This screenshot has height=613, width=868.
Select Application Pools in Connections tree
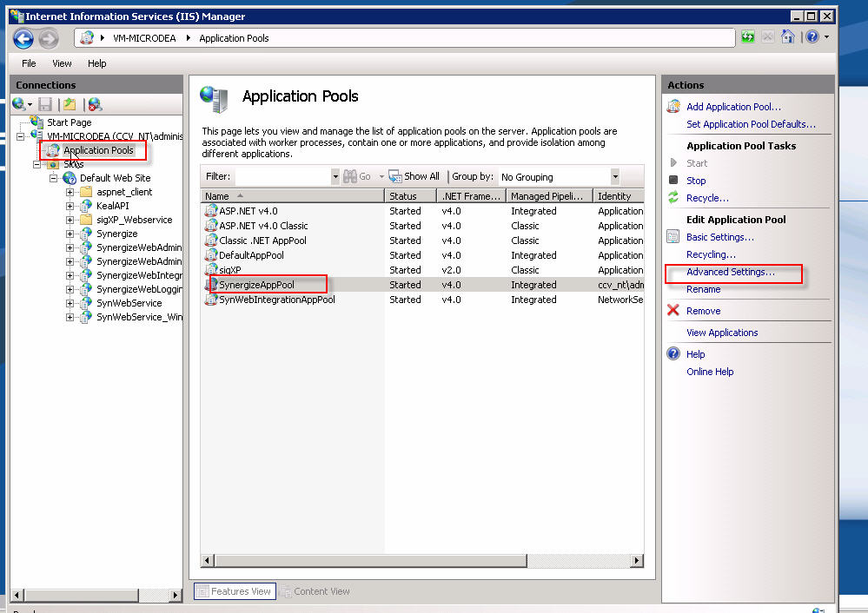(98, 150)
